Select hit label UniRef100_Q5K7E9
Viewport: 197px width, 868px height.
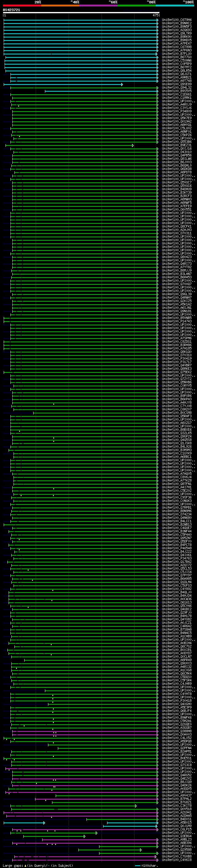(177, 118)
